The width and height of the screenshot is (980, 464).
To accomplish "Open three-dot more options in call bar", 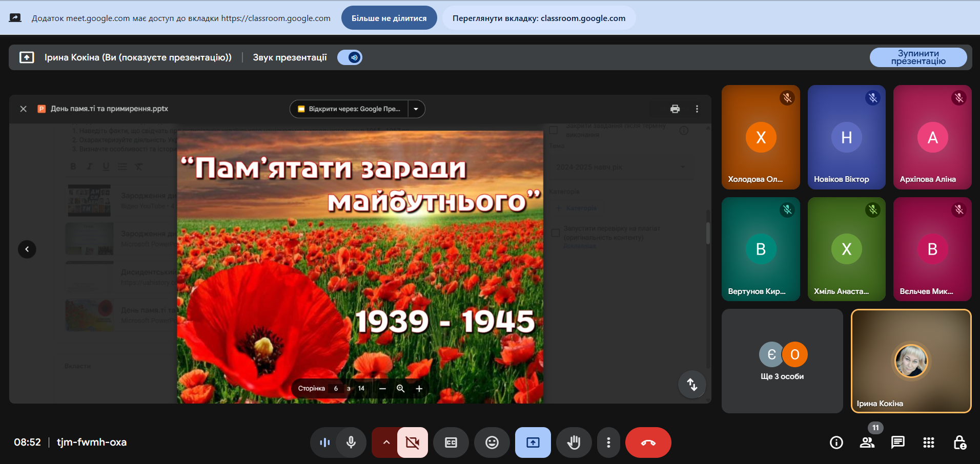I will pos(608,442).
